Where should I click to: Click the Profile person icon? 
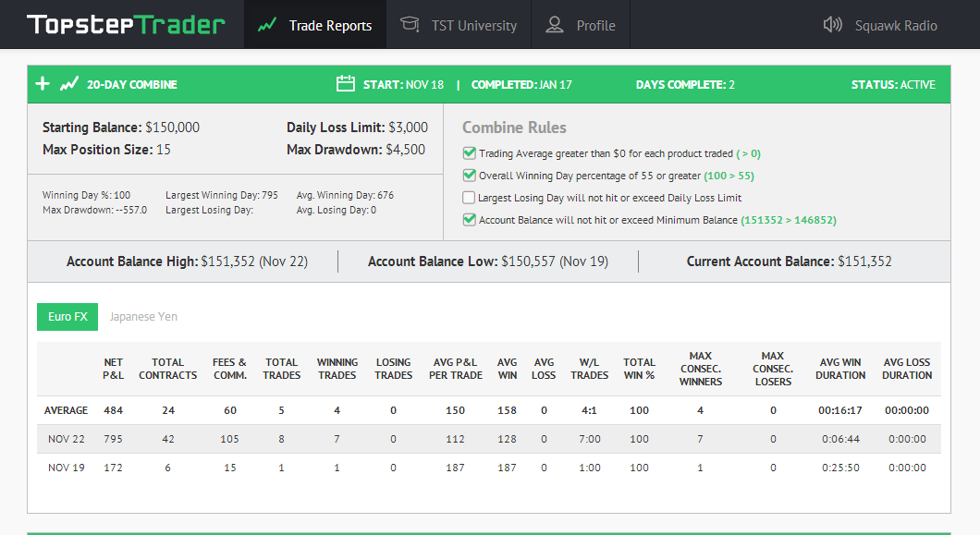coord(555,24)
